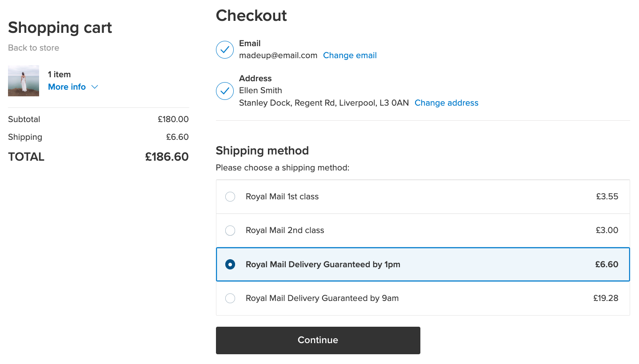Click the Checkout page title
Viewport: 639px width, 364px height.
pyautogui.click(x=251, y=16)
